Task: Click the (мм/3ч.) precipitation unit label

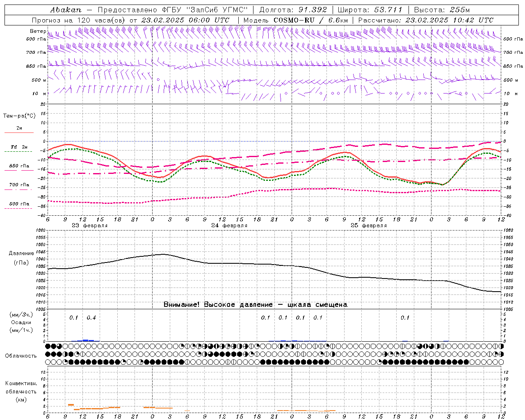Action: point(21,315)
